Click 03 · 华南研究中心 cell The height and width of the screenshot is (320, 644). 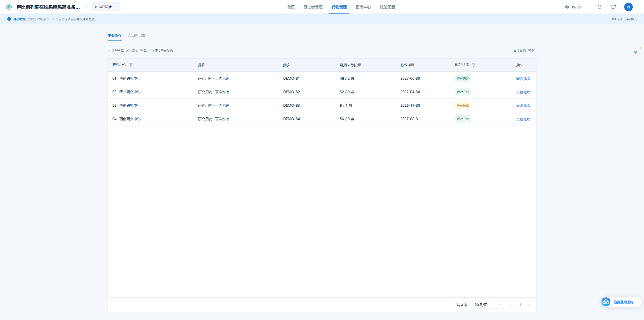[126, 105]
